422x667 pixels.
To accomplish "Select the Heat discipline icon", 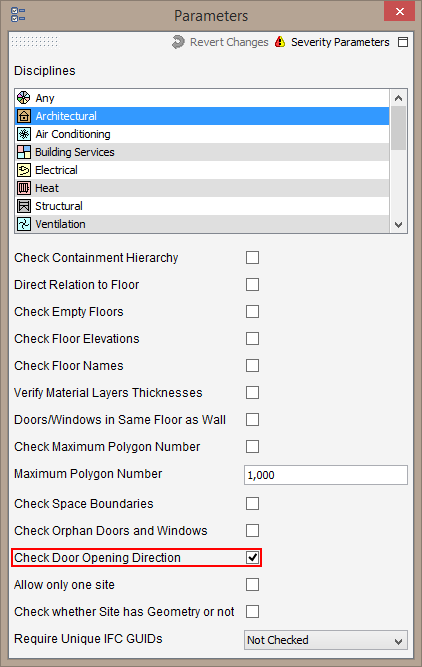I will pyautogui.click(x=24, y=188).
